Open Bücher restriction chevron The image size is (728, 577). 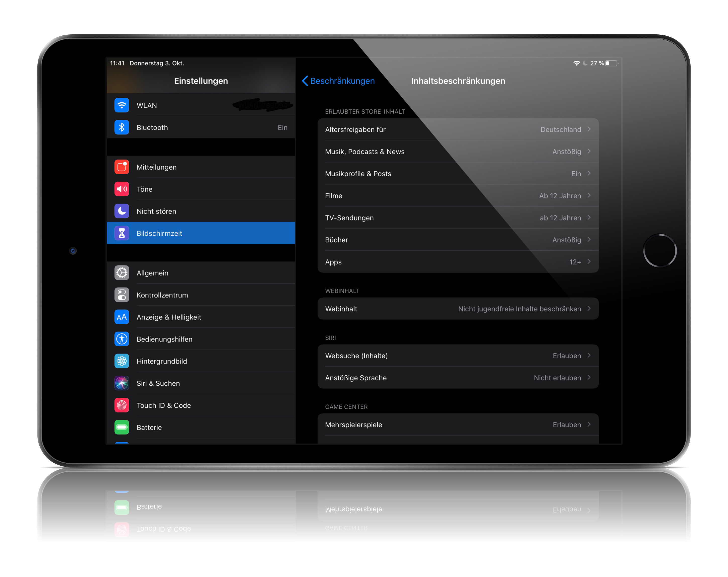[589, 240]
